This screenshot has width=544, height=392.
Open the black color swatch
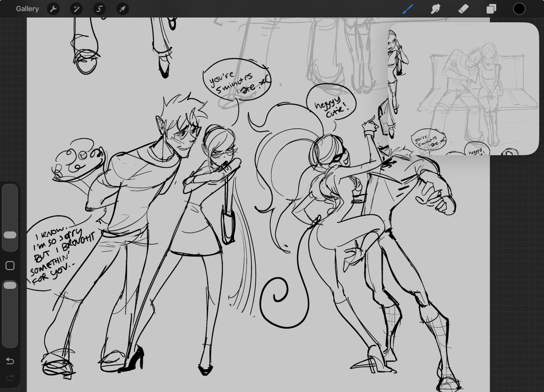pos(519,9)
